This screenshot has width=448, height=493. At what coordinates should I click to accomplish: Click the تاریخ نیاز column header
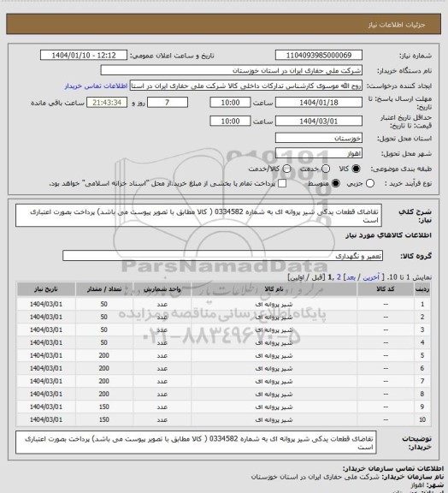click(x=46, y=289)
